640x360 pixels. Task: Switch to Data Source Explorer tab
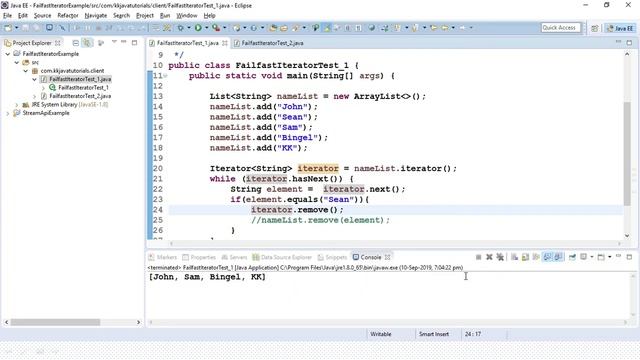[x=282, y=257]
